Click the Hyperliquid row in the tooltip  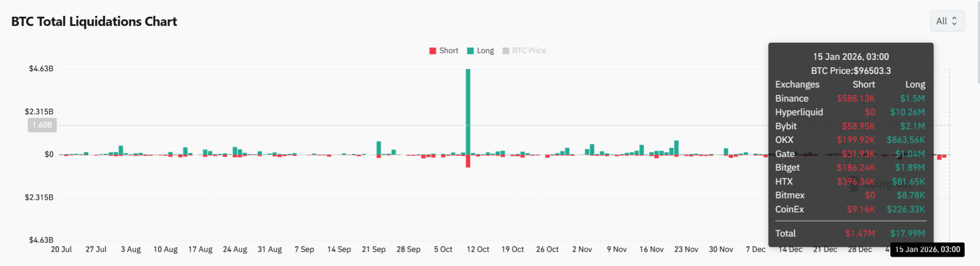[x=850, y=112]
